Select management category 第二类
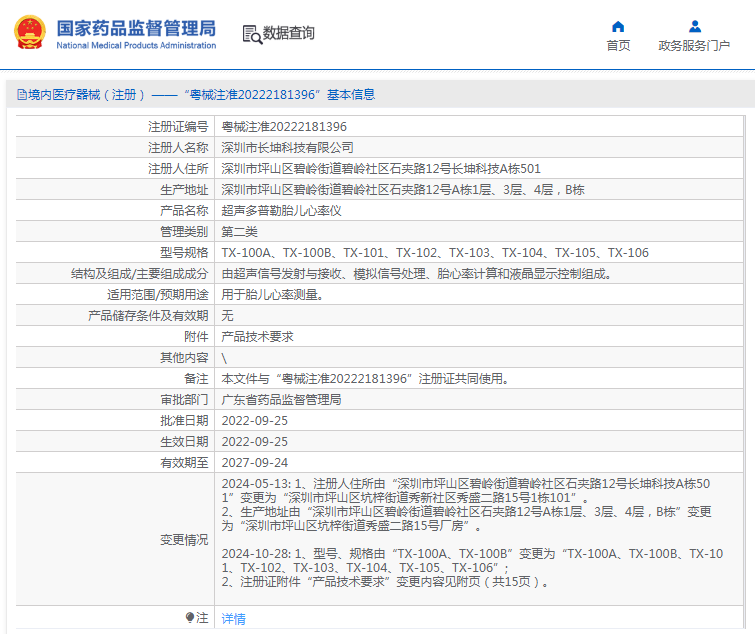755x634 pixels. point(239,232)
